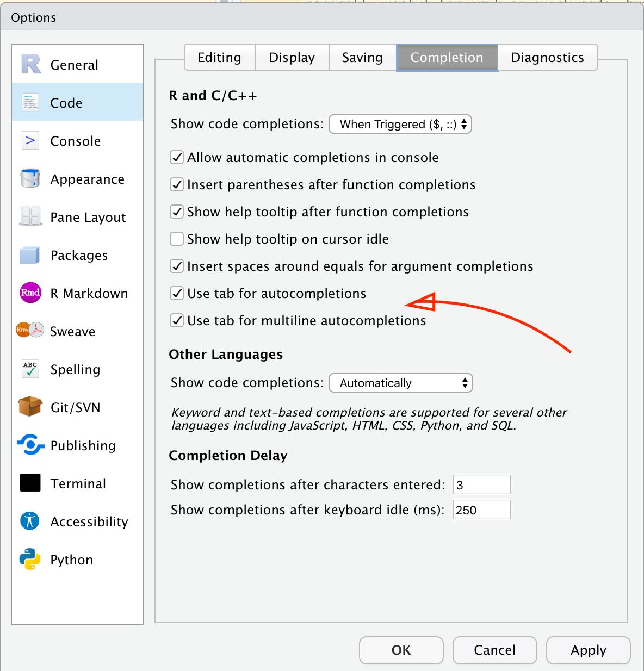
Task: Switch to the Saving tab
Action: click(363, 58)
